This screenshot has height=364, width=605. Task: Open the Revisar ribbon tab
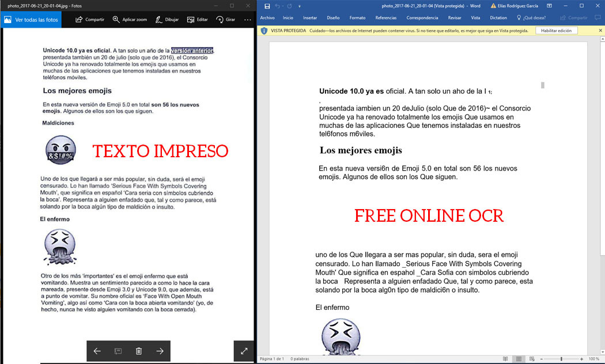(x=455, y=17)
